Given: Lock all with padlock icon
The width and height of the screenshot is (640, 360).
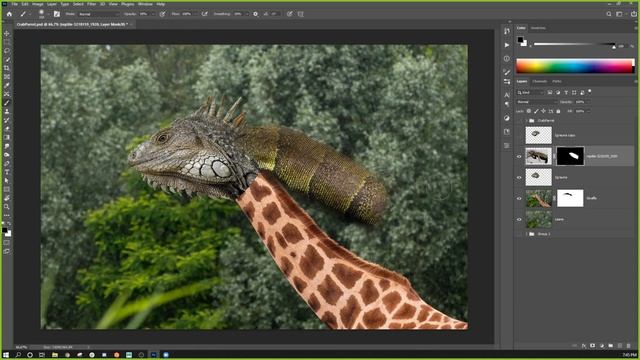Looking at the screenshot, I should [558, 111].
